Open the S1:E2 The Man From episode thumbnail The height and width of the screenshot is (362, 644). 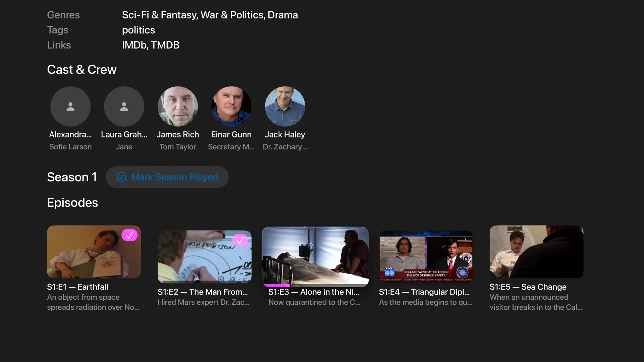(205, 257)
